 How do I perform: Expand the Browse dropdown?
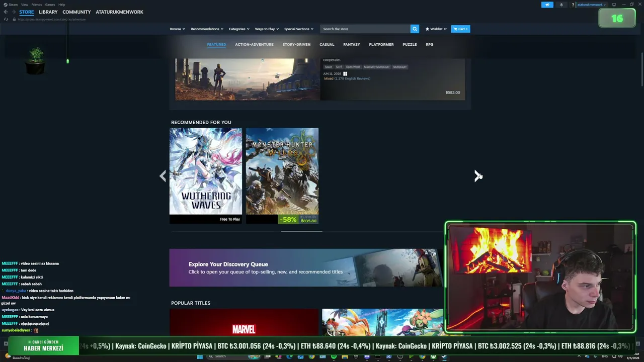[177, 29]
